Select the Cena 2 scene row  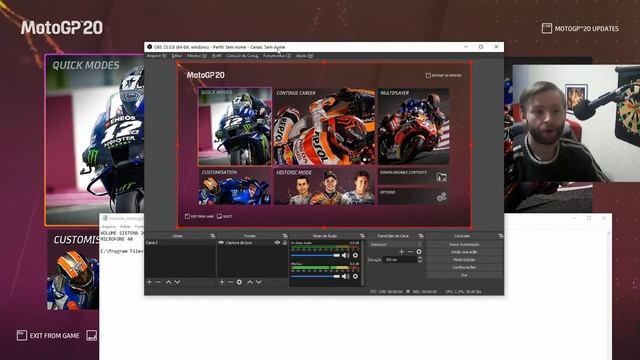[180, 242]
